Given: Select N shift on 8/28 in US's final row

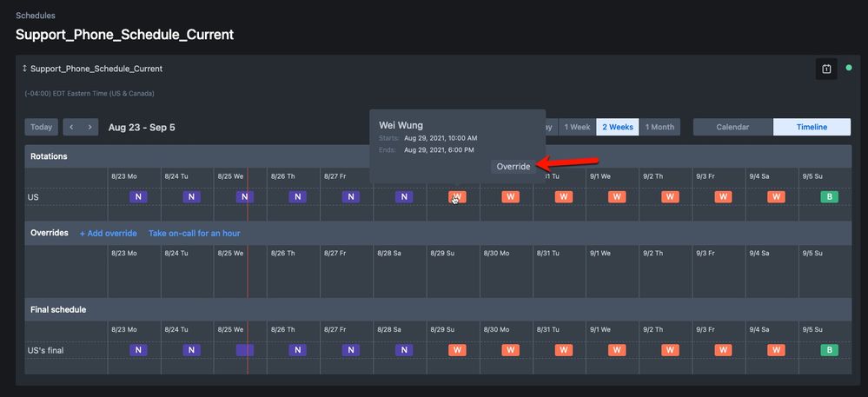Looking at the screenshot, I should click(x=404, y=350).
